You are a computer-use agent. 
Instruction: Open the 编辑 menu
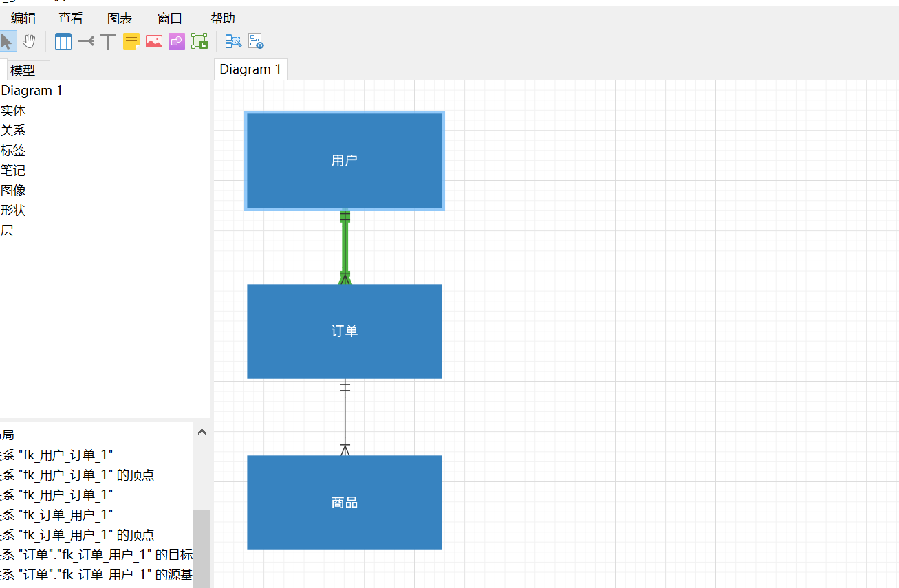tap(23, 19)
